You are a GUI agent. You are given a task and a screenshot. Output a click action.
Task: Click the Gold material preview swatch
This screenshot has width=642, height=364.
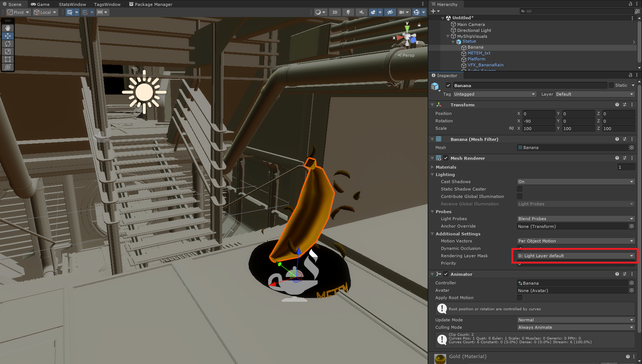pos(440,358)
